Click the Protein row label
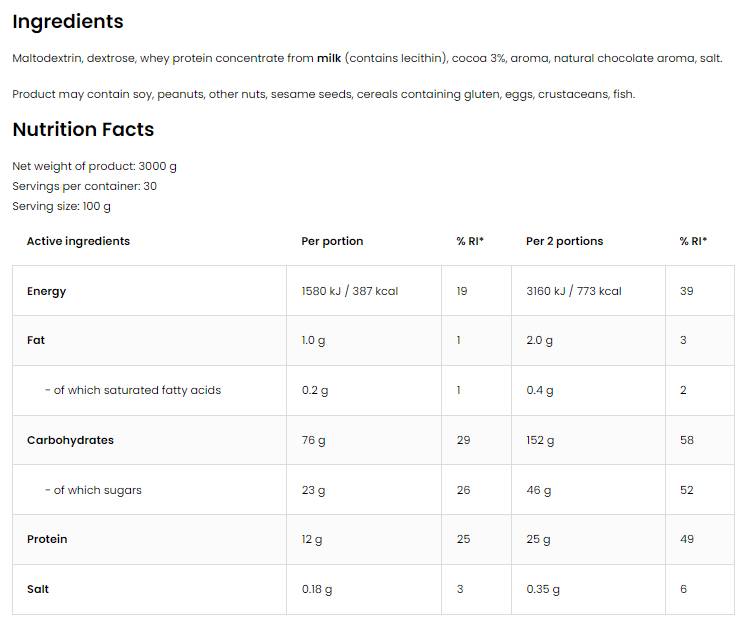The image size is (750, 628). click(47, 539)
